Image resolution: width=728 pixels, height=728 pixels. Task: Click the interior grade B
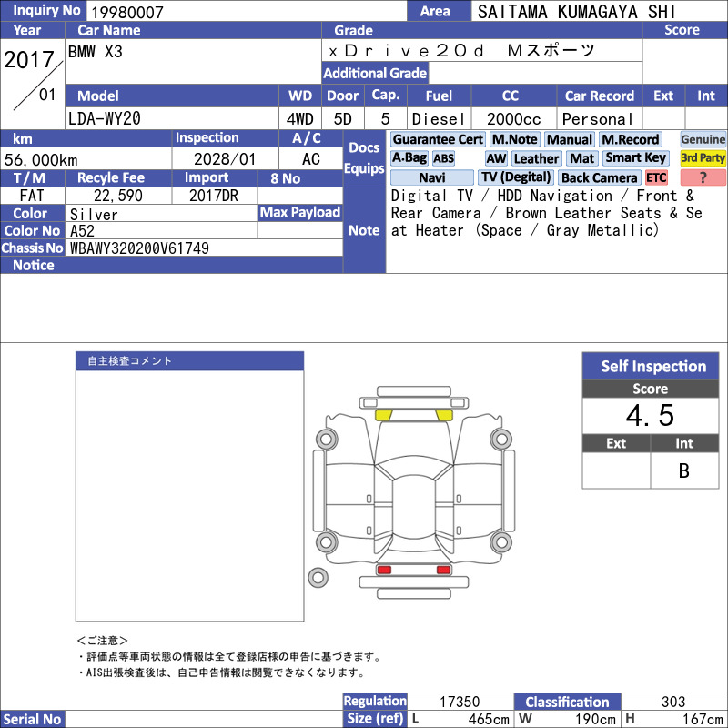click(684, 470)
